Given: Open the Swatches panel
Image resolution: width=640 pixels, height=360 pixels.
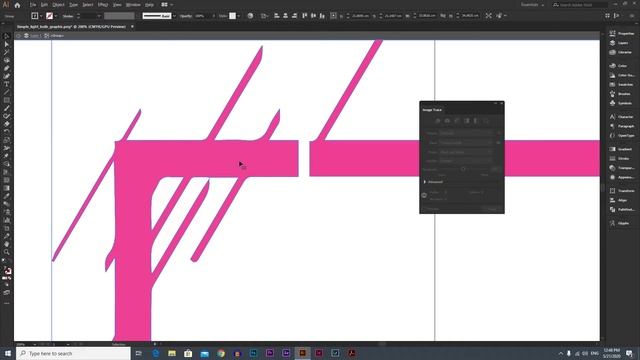Looking at the screenshot, I should [622, 84].
